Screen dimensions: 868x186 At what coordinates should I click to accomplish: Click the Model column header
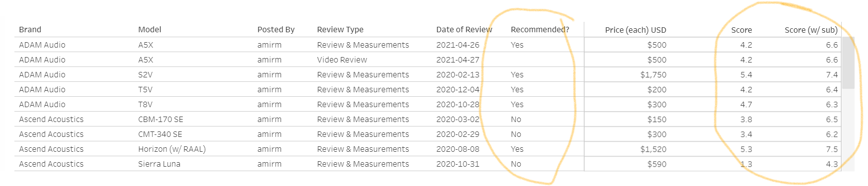(x=150, y=30)
